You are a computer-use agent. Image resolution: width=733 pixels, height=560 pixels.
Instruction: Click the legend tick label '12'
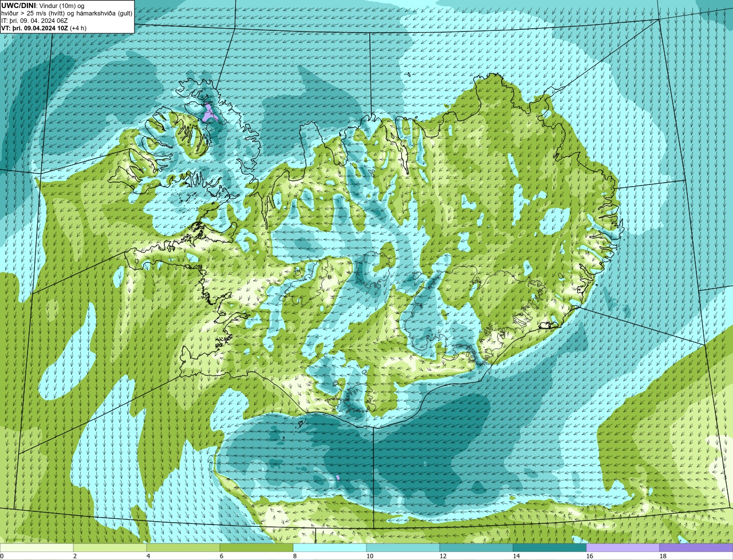click(443, 556)
